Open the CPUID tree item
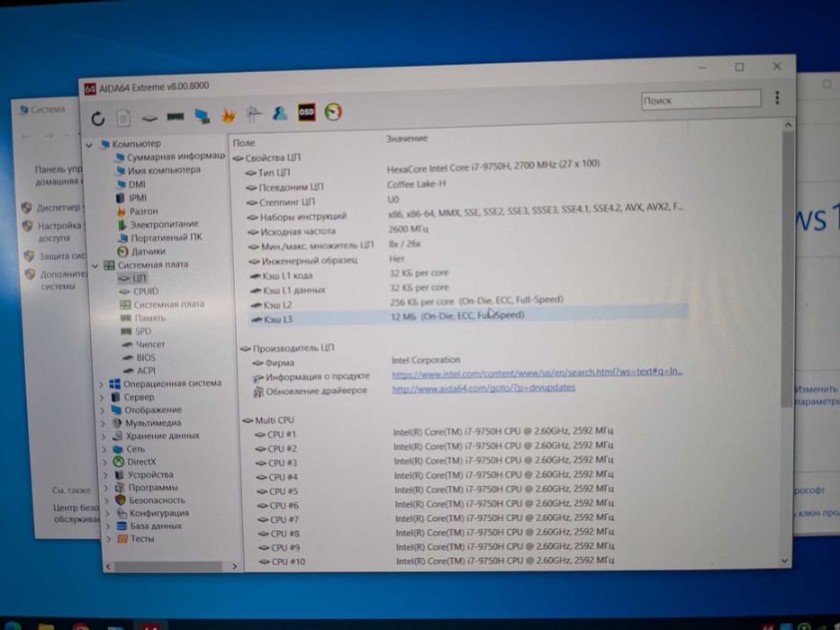Screen dimensions: 840x630 point(140,292)
